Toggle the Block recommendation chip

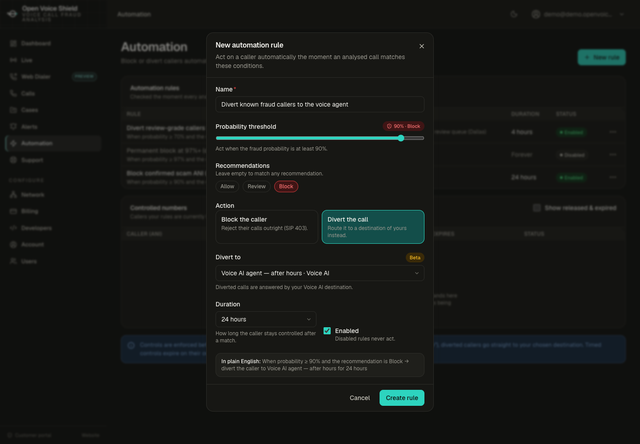tap(286, 186)
